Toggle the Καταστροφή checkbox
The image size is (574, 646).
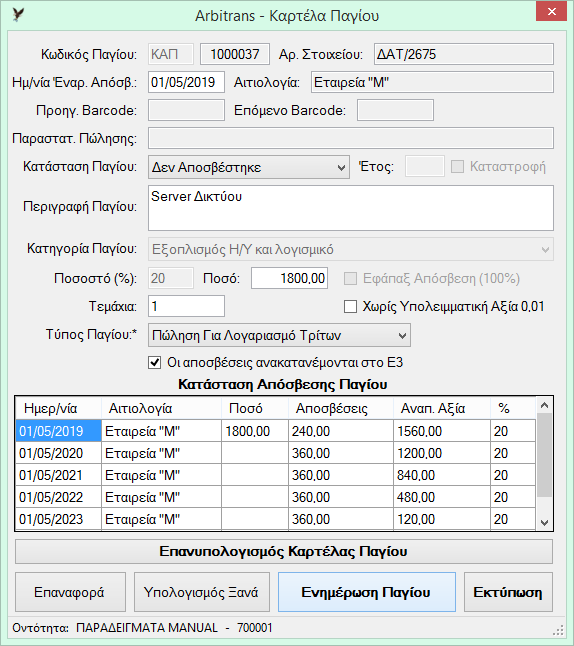[457, 167]
